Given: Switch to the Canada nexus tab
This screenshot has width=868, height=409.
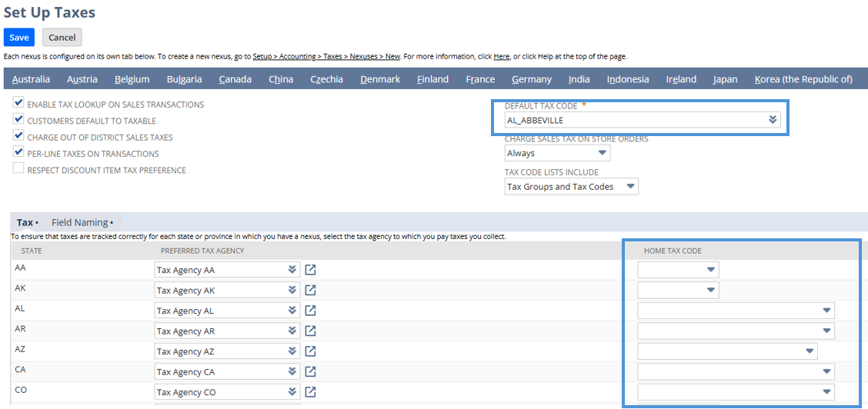Looking at the screenshot, I should tap(235, 79).
